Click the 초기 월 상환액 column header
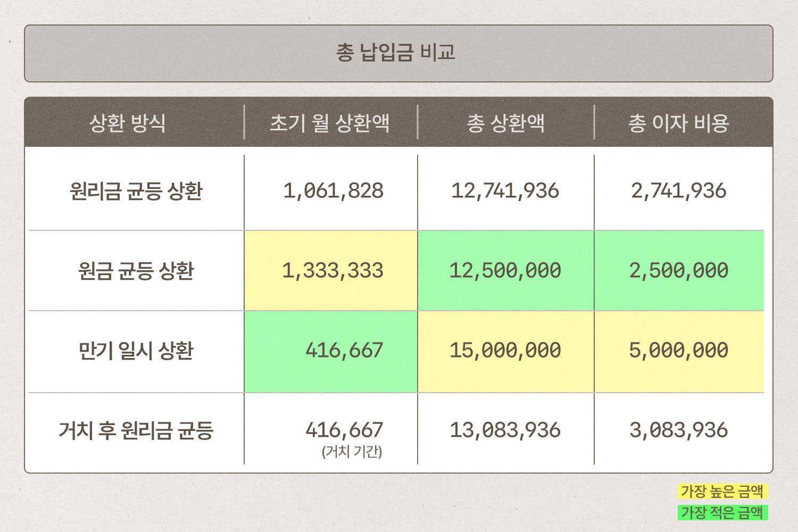The height and width of the screenshot is (532, 798). click(x=330, y=123)
